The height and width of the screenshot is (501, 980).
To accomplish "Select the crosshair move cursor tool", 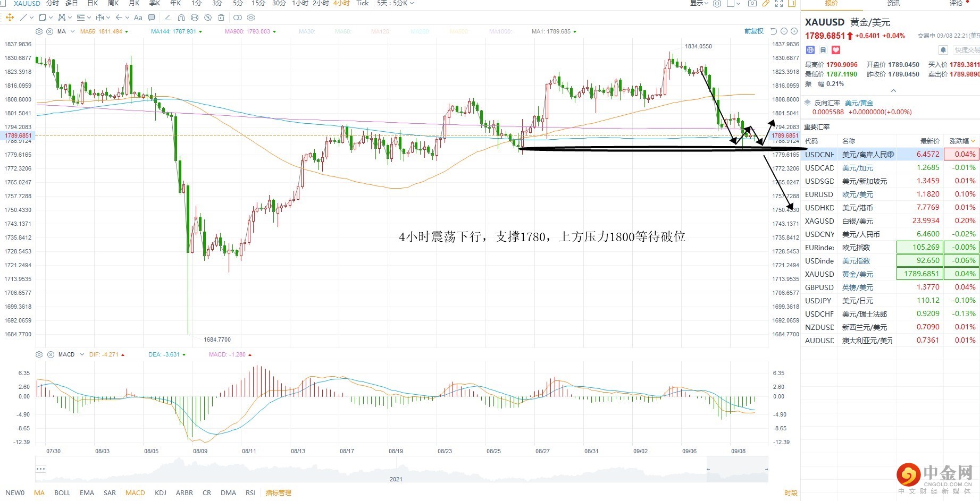I will click(x=10, y=18).
